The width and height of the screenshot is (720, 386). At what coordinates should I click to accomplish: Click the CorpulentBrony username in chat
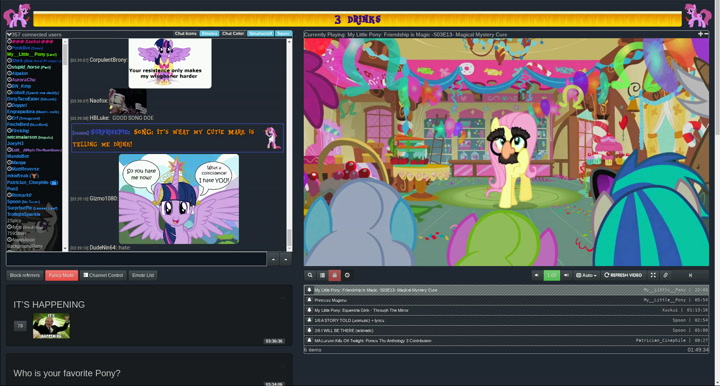[108, 60]
